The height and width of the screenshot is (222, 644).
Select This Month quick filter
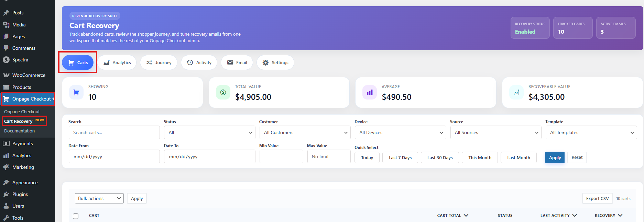pos(480,157)
